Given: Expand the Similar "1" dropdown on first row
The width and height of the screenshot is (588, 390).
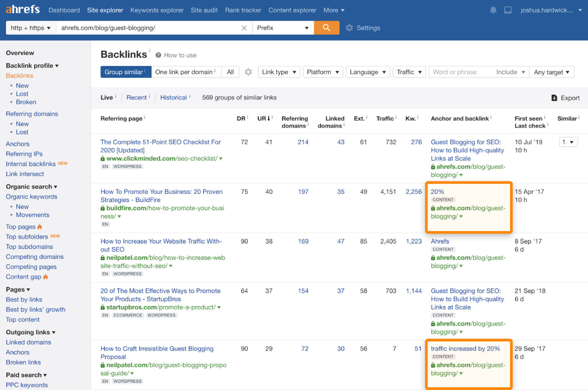Looking at the screenshot, I should [568, 142].
